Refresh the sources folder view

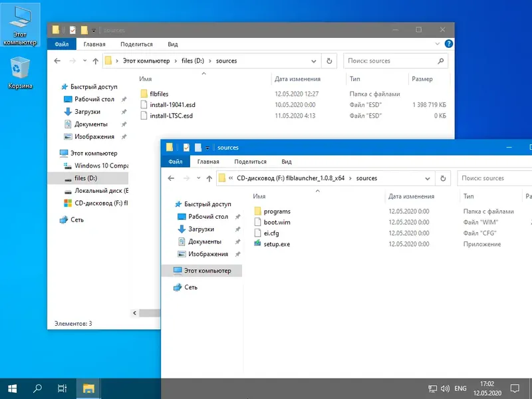coord(444,178)
